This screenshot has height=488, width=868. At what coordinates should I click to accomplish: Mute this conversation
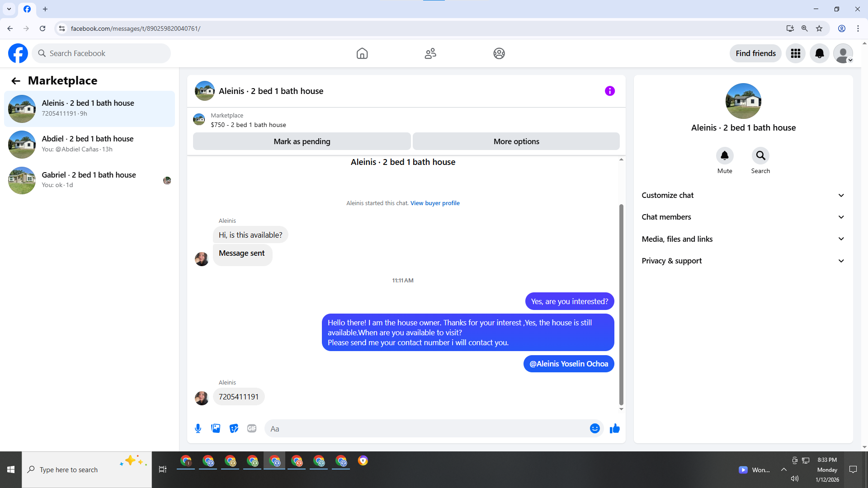click(724, 156)
